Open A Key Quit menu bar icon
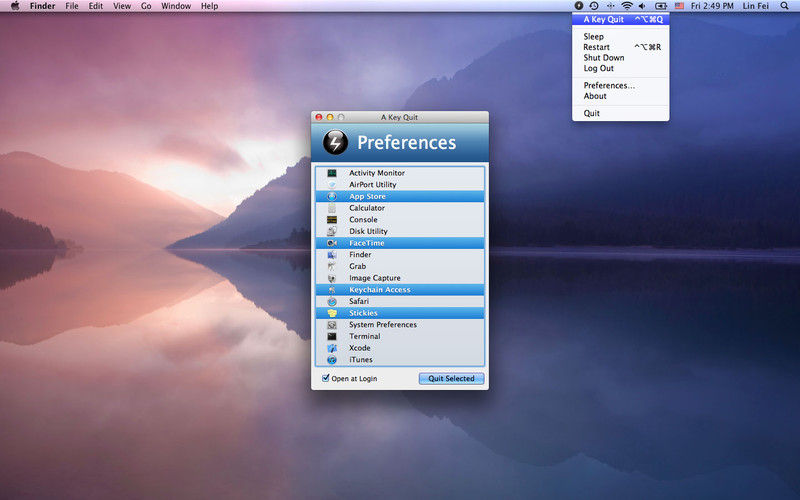The width and height of the screenshot is (800, 500). pyautogui.click(x=578, y=6)
